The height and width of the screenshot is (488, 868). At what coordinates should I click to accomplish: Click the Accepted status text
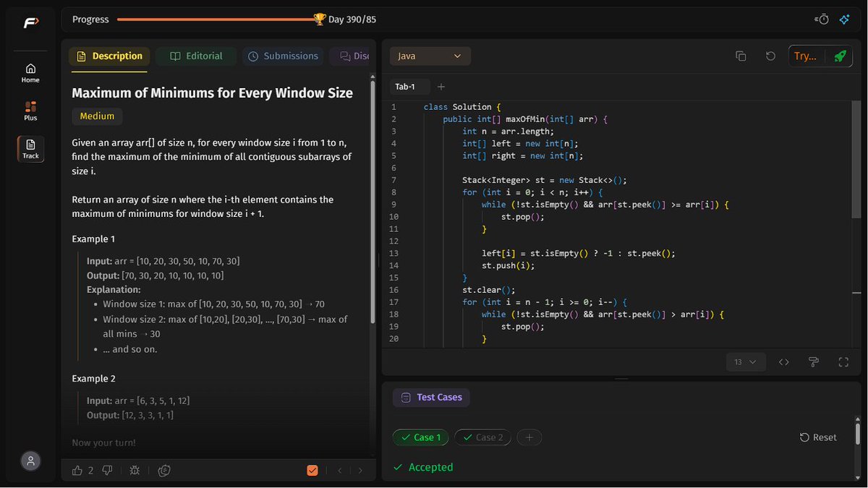point(430,467)
